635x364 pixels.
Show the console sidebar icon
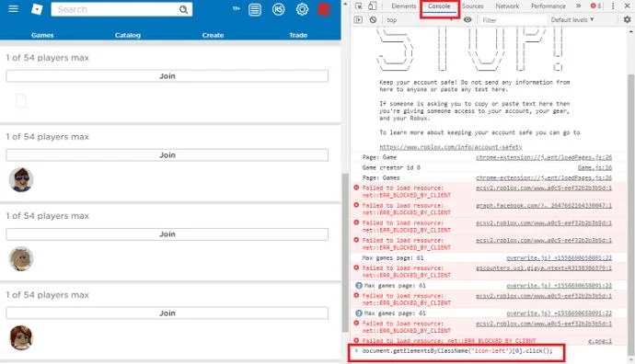pos(358,19)
